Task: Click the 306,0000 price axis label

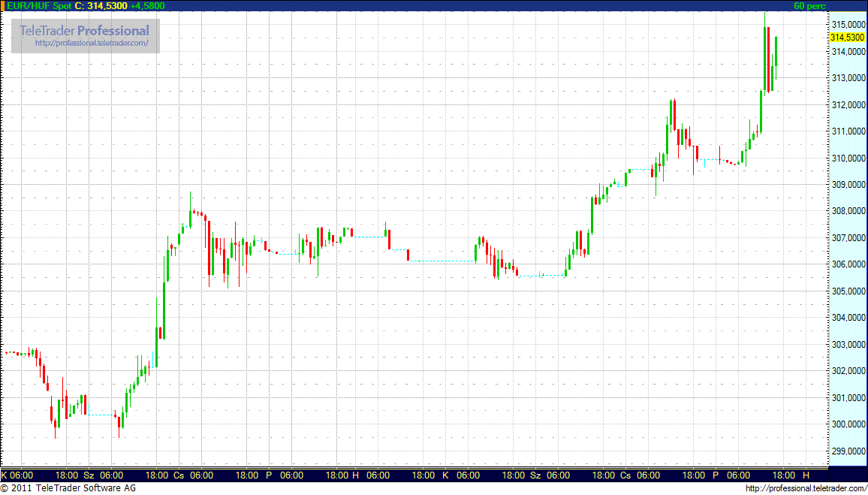Action: (x=848, y=264)
